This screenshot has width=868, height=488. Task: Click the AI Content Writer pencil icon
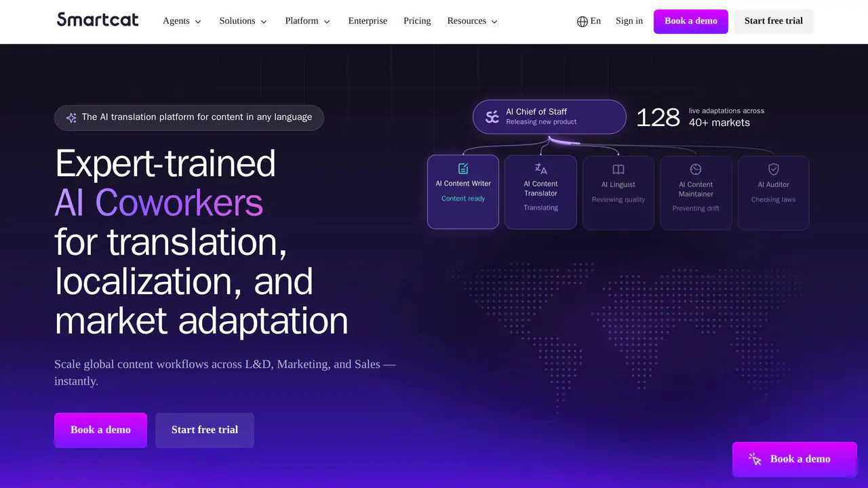(x=463, y=169)
